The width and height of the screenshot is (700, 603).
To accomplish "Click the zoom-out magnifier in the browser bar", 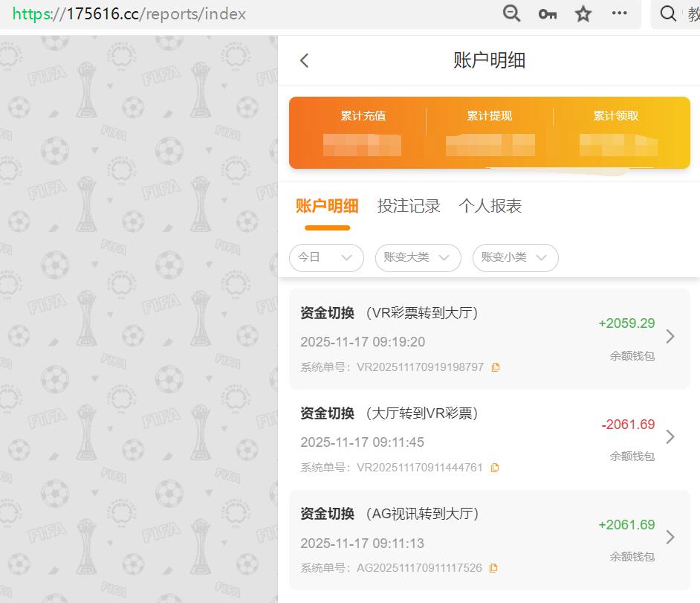I will [511, 13].
